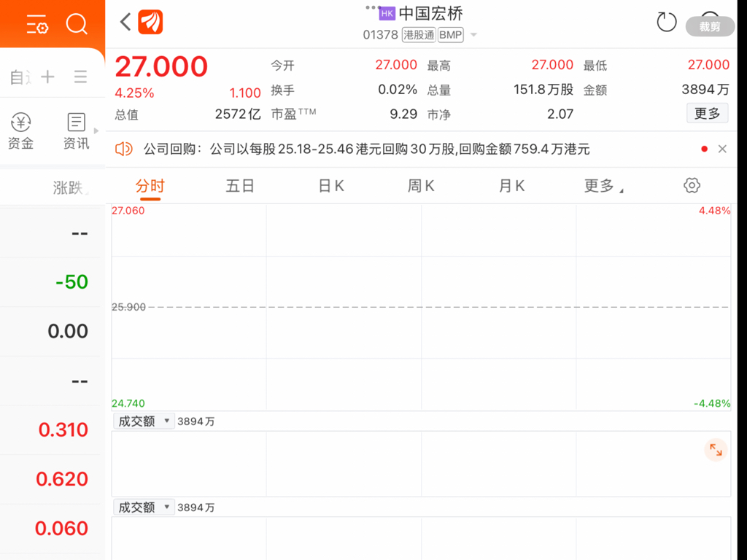
Task: Tap the 金额 3894万 amount value
Action: click(705, 90)
